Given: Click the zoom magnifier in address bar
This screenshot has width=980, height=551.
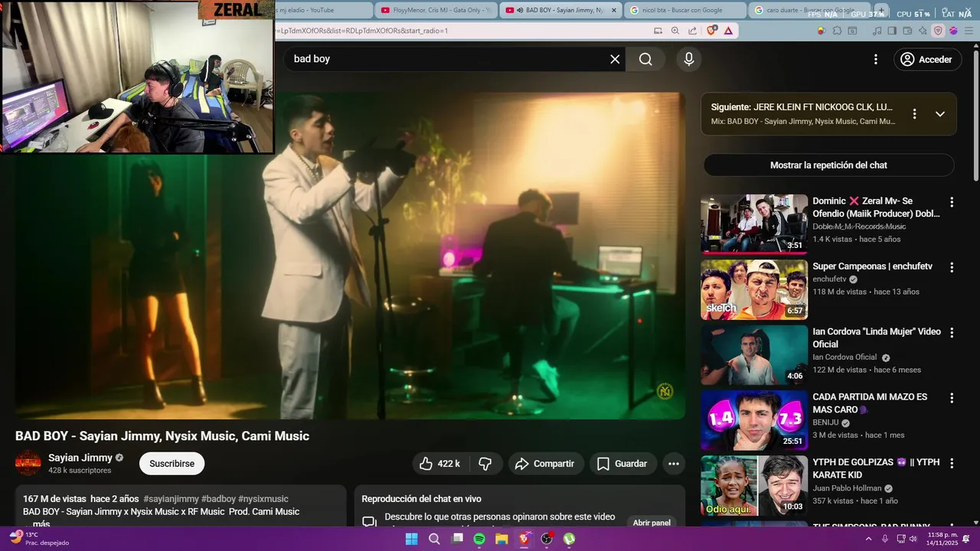Looking at the screenshot, I should tap(675, 31).
